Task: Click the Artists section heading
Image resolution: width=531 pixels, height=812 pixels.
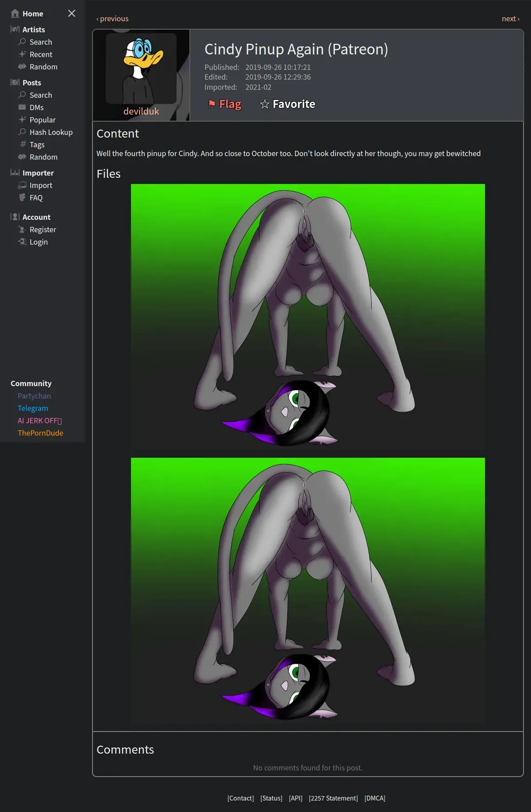Action: pyautogui.click(x=34, y=30)
